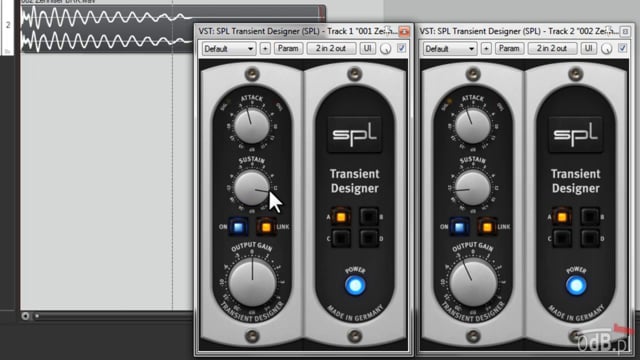Toggle UI button in Track 2 plugin window
Screen dimensions: 640x360
[589, 49]
